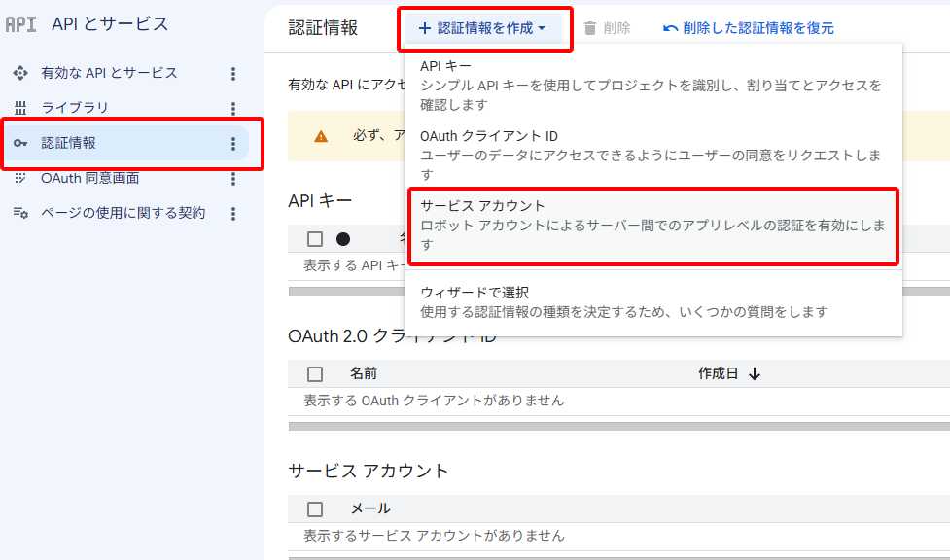
Task: Click the key icon beside 認証情報
Action: [x=20, y=143]
